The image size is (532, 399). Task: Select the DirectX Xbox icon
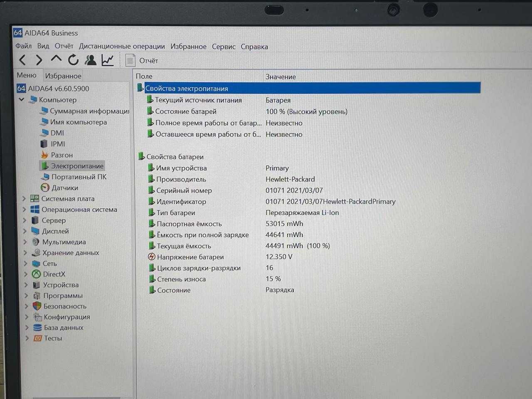pyautogui.click(x=37, y=274)
